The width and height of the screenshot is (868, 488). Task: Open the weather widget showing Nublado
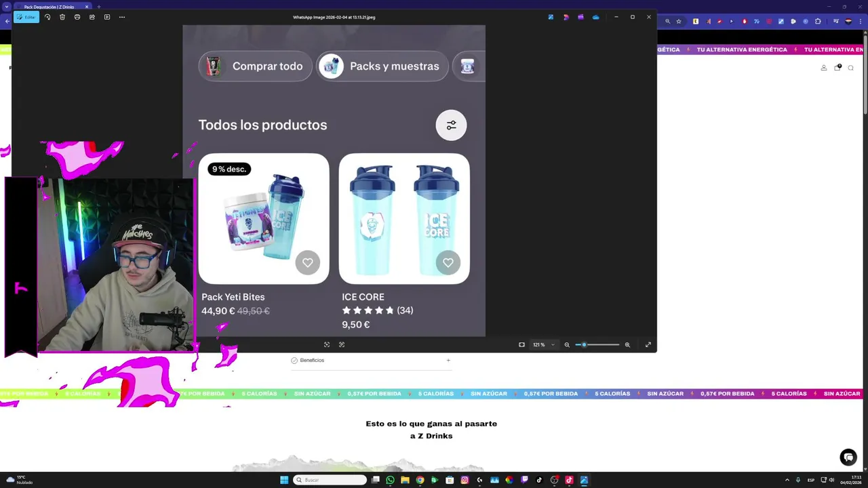coord(18,480)
